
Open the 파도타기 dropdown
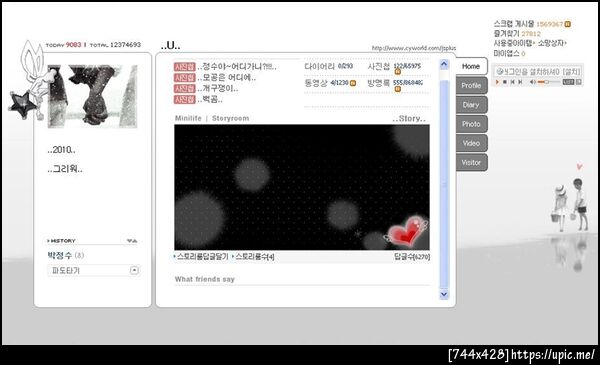[x=93, y=270]
